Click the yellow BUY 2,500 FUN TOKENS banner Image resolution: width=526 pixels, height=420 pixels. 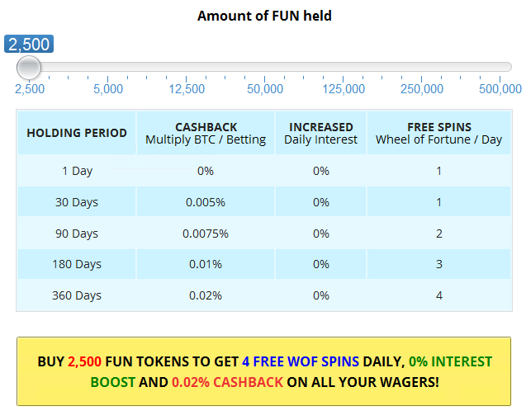tap(263, 371)
